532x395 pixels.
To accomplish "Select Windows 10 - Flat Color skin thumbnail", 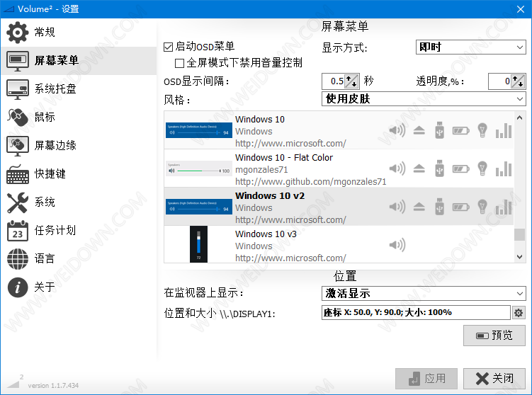I will click(199, 168).
